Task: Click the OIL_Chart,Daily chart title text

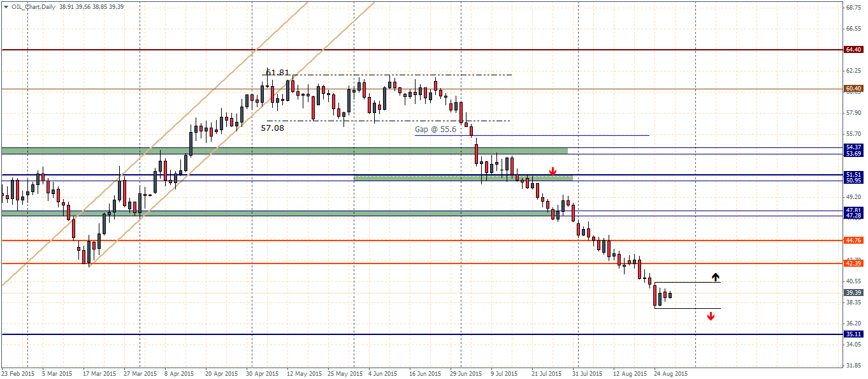Action: pyautogui.click(x=34, y=6)
